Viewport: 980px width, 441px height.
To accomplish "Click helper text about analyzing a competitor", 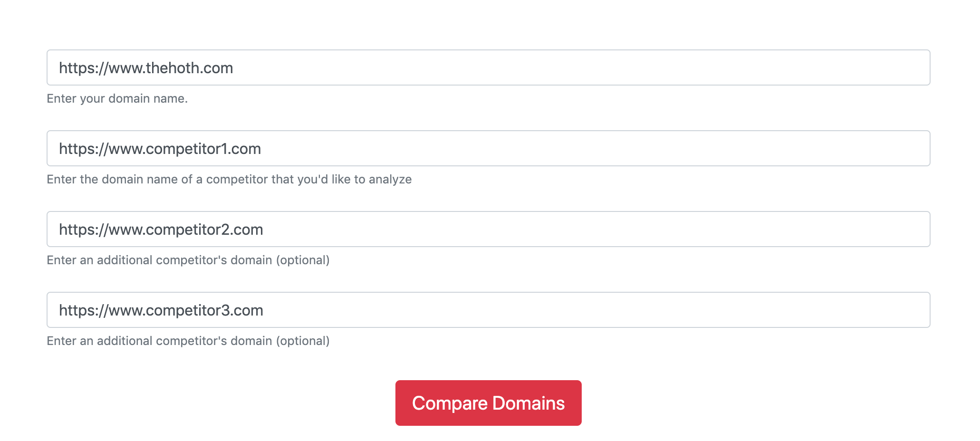I will [229, 179].
